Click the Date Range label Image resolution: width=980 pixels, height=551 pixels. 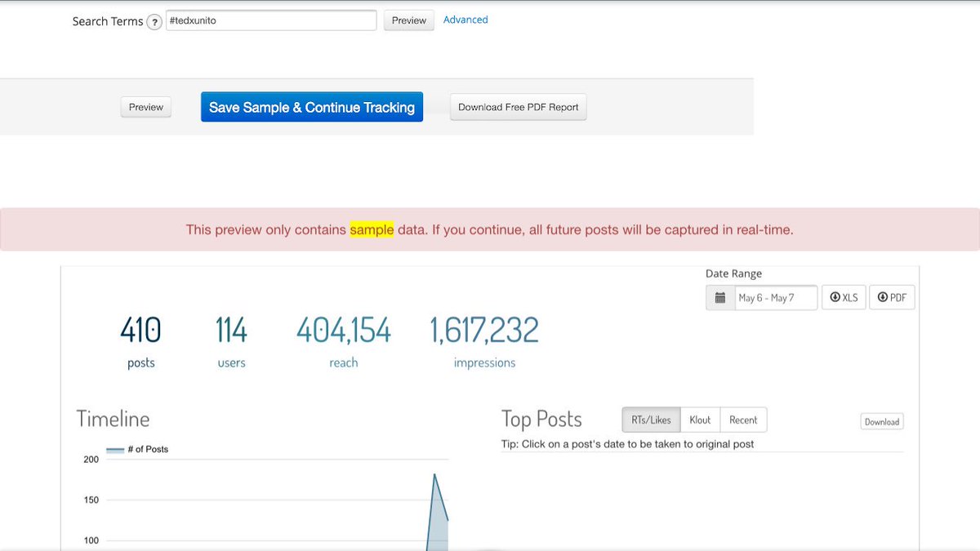click(x=733, y=273)
